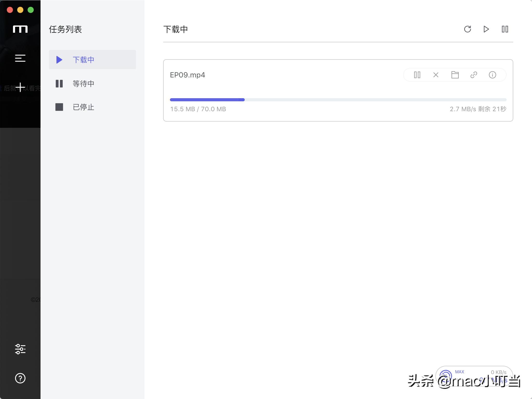This screenshot has height=399, width=532.
Task: Pause all tasks with the pause-all button
Action: click(505, 29)
